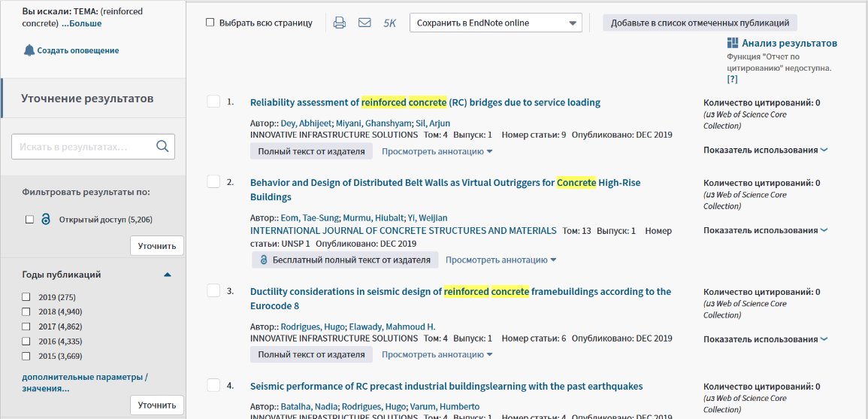Click the magnifier search icon in results box
This screenshot has width=868, height=419.
tap(162, 147)
